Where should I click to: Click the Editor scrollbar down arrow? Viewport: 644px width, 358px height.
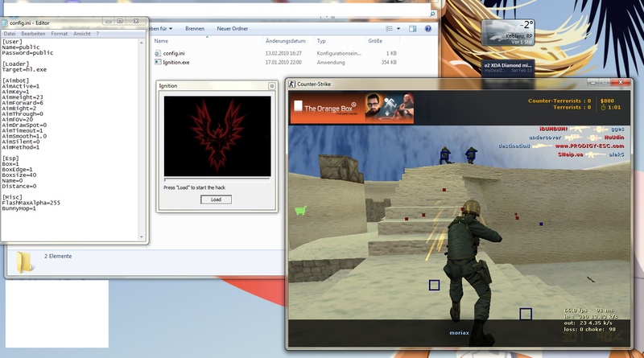tap(142, 237)
